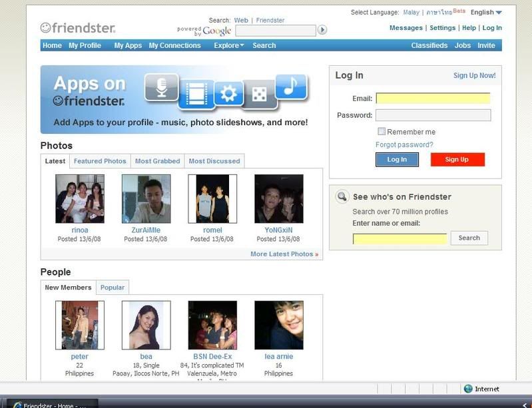Viewport: 532px width, 408px height.
Task: Open My Connections
Action: tap(174, 45)
